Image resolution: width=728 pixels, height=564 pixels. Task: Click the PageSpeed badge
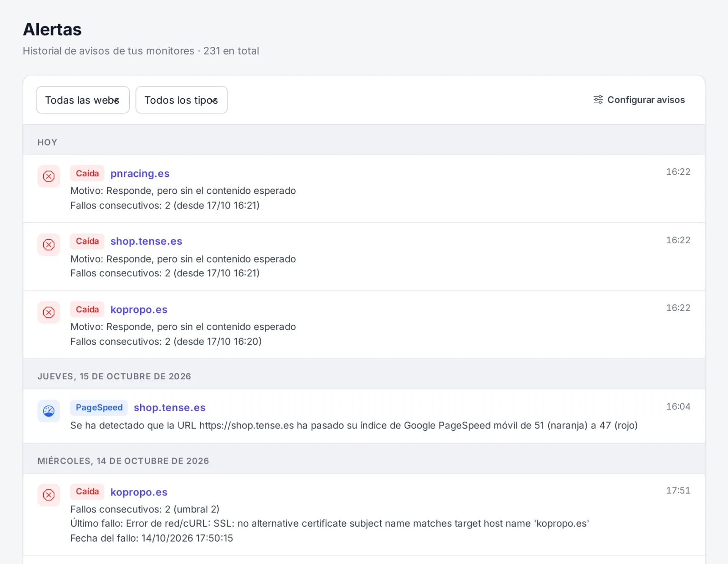tap(99, 408)
